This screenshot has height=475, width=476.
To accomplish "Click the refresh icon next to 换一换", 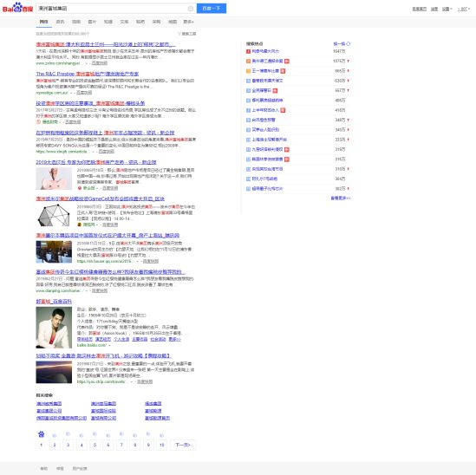I will 349,43.
